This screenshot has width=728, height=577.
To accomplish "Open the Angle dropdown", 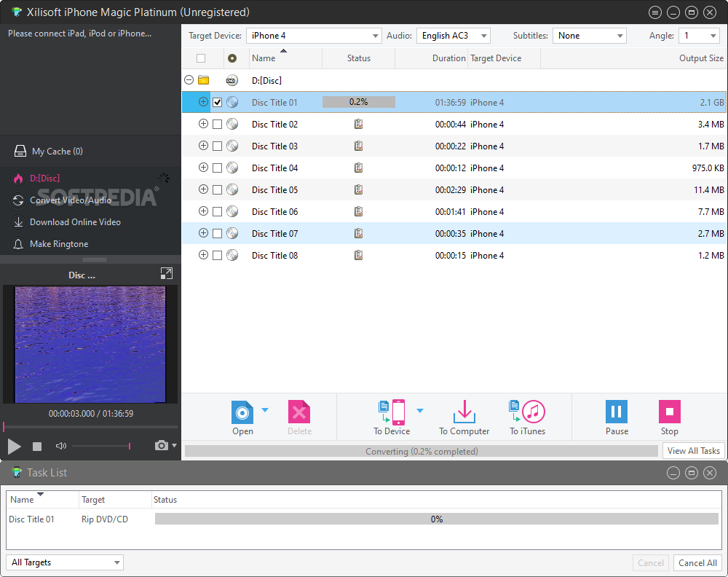I will tap(699, 36).
